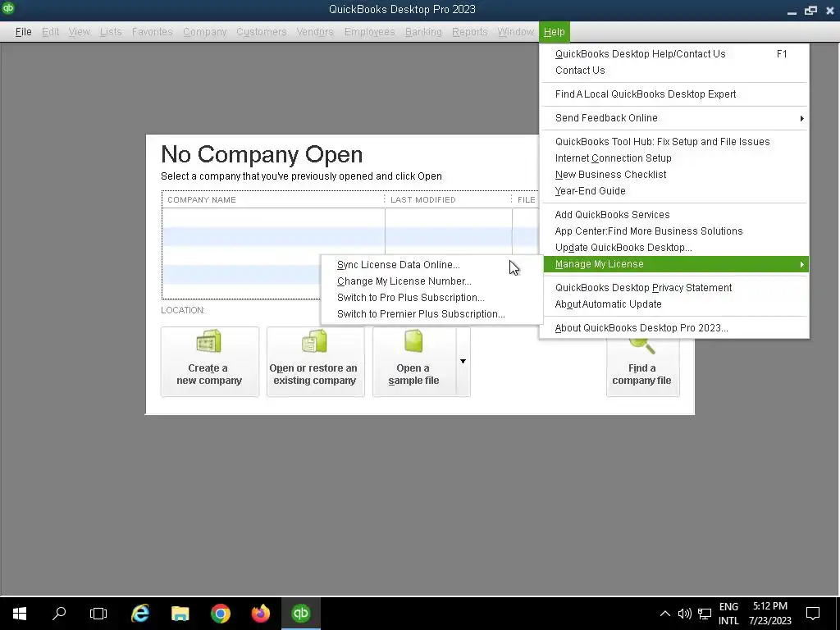Launch Firefox from taskbar
The height and width of the screenshot is (630, 840).
tap(261, 614)
